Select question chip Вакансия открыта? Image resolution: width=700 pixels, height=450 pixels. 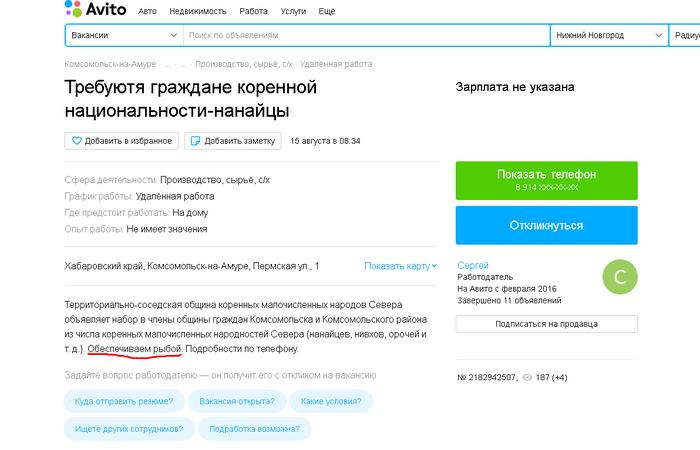pos(237,401)
